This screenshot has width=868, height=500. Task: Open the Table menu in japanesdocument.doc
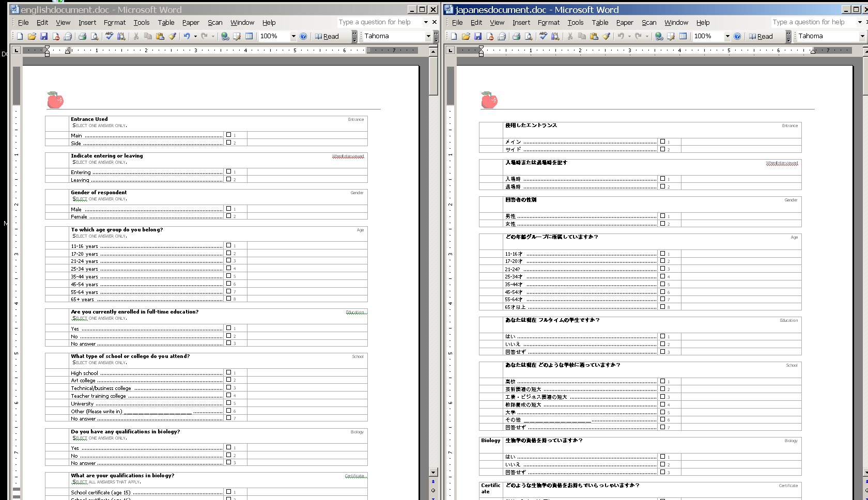click(x=600, y=22)
